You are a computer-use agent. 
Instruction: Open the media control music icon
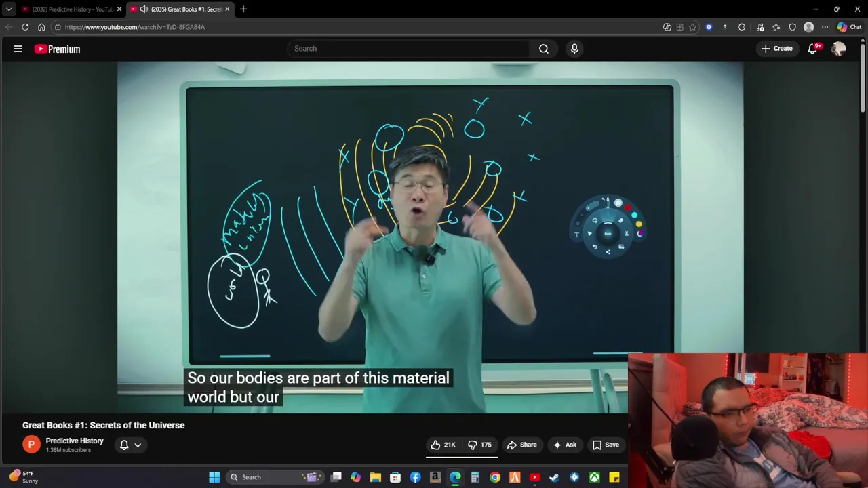(x=760, y=27)
